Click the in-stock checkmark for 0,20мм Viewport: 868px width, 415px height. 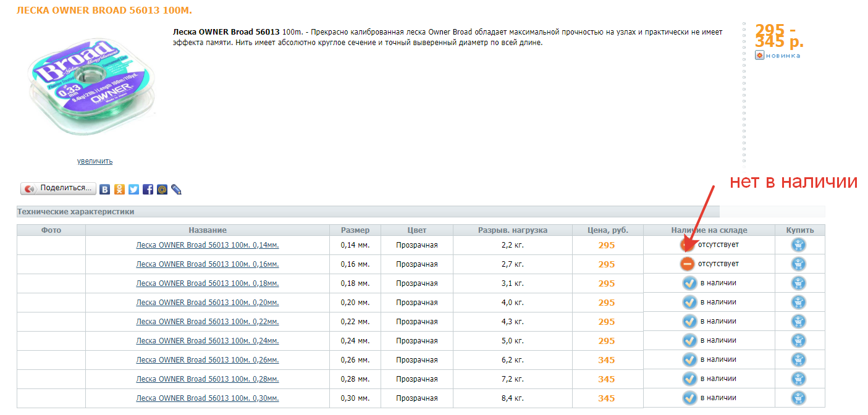coord(689,303)
